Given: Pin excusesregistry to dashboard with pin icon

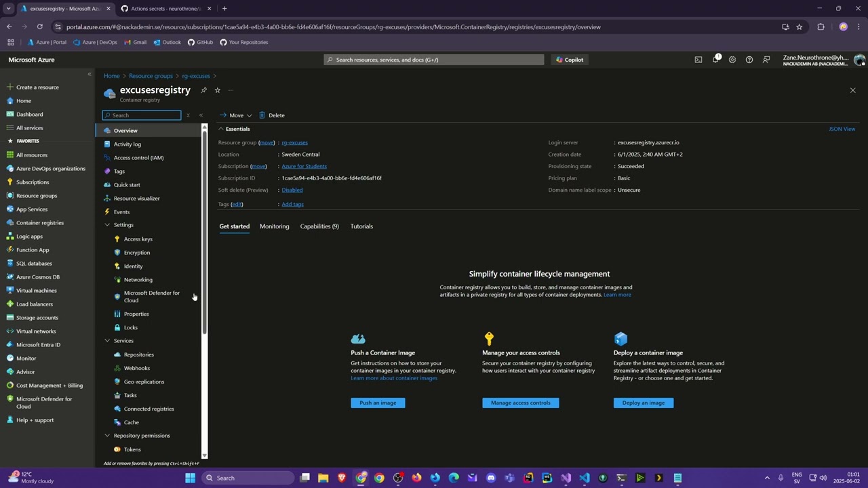Looking at the screenshot, I should [x=203, y=89].
